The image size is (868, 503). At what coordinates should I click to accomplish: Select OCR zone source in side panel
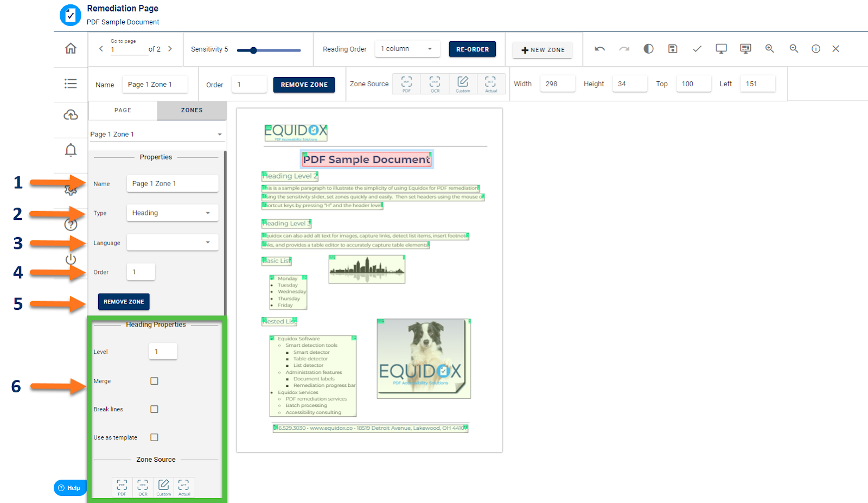pos(143,487)
